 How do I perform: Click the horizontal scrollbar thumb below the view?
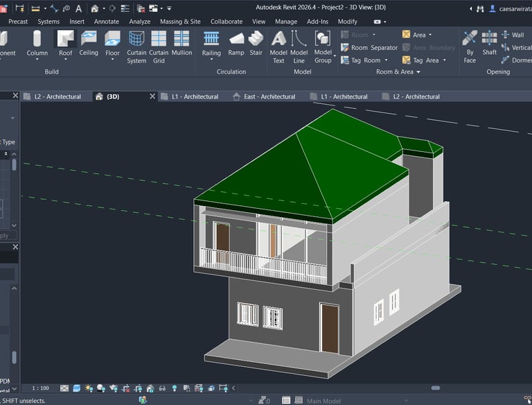(436, 388)
